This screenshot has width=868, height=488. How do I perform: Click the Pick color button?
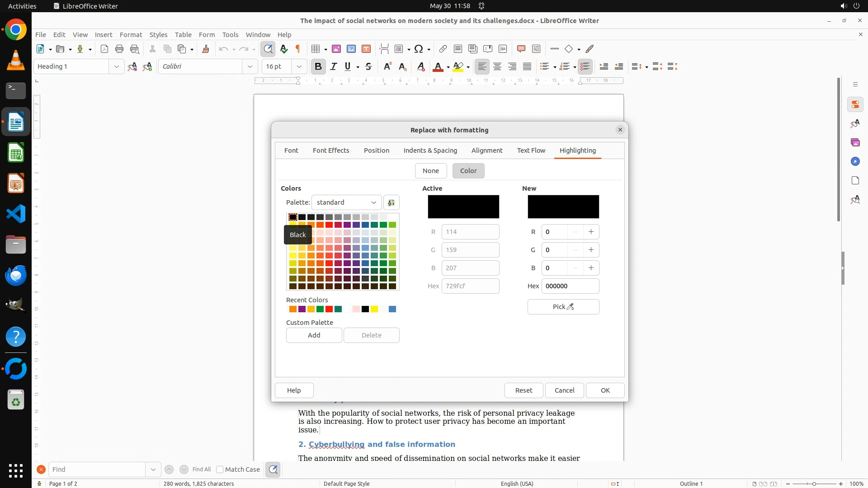pyautogui.click(x=563, y=307)
